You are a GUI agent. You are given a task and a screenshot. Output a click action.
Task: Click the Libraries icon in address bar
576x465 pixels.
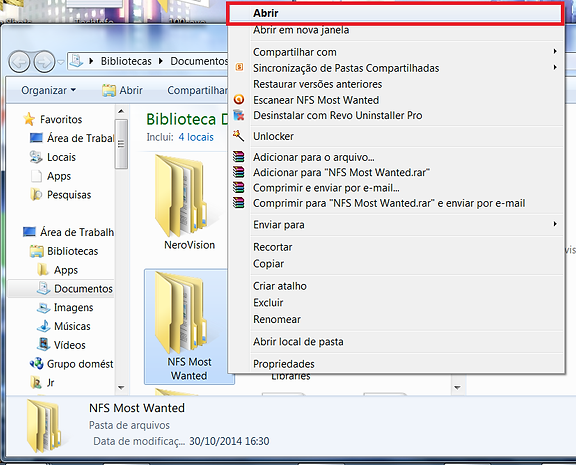[x=76, y=61]
